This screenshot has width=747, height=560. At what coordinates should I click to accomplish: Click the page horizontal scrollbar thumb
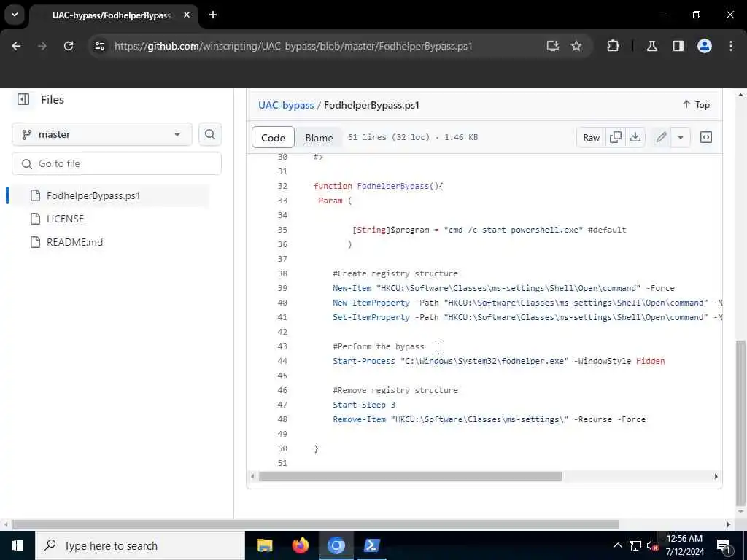click(315, 525)
